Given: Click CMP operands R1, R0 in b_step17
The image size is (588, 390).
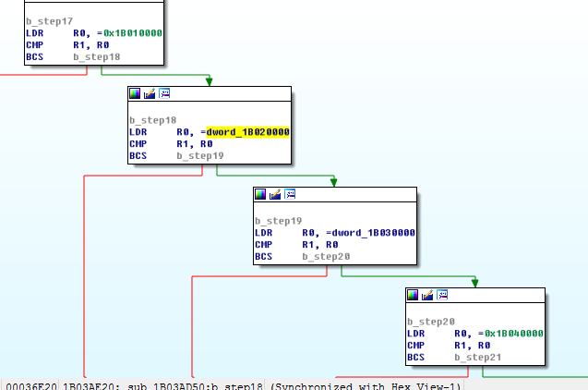Looking at the screenshot, I should click(91, 45).
